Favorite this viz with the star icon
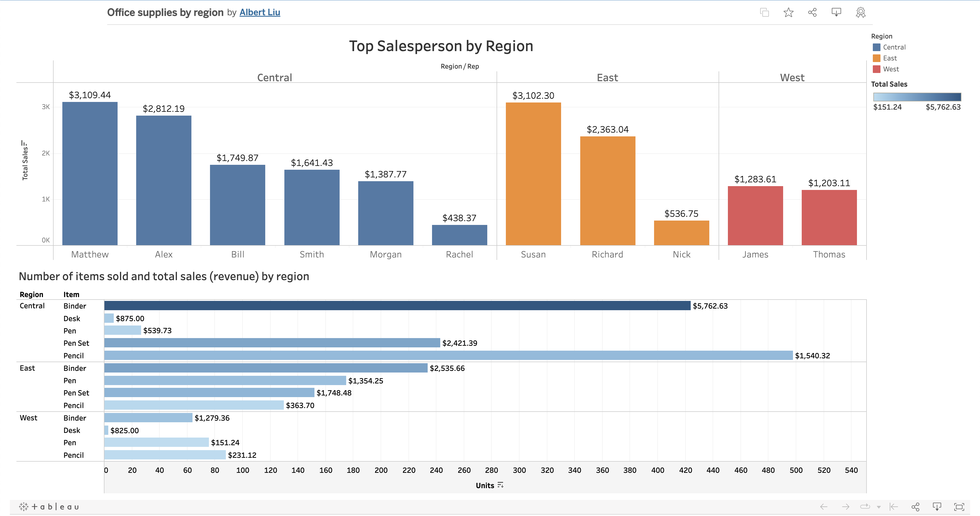 [788, 12]
